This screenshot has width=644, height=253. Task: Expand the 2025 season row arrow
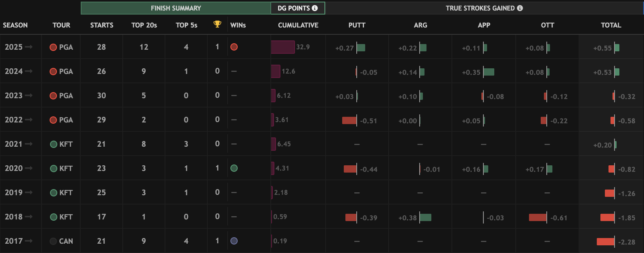tap(29, 47)
